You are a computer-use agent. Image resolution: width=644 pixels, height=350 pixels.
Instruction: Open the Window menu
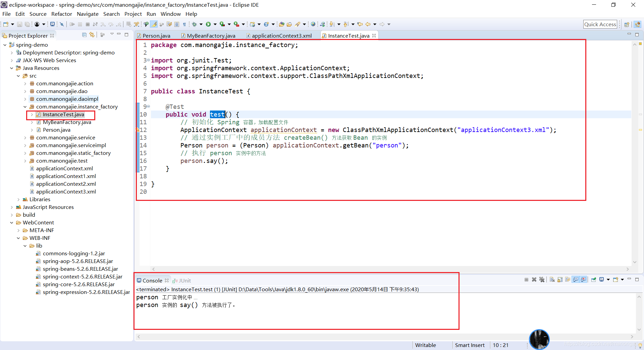click(170, 14)
